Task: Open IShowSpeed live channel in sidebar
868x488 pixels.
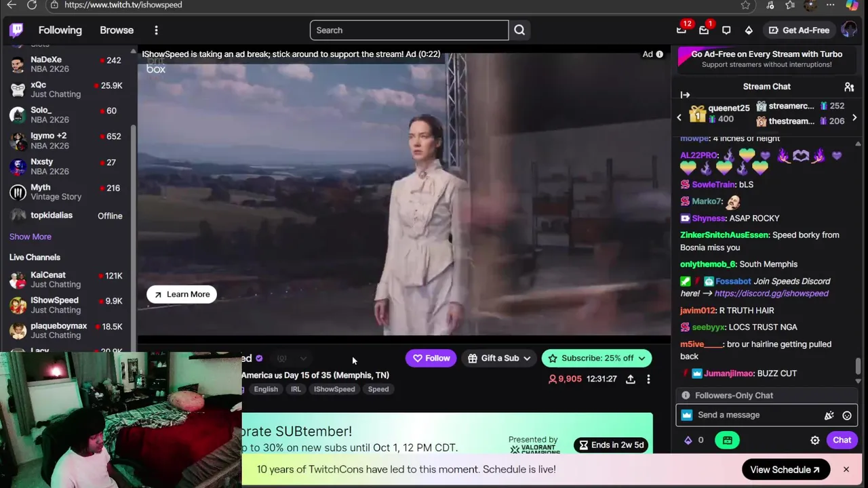Action: [x=66, y=305]
